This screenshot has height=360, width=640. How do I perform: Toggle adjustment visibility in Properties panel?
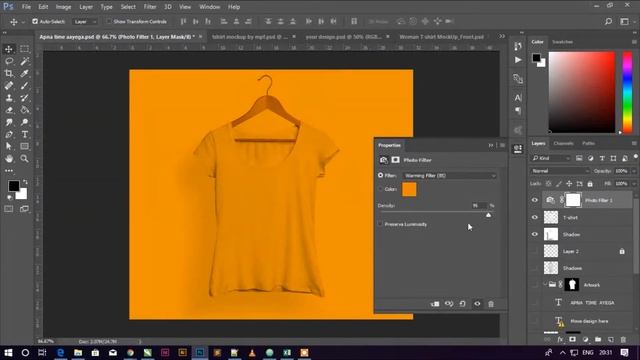coord(477,304)
